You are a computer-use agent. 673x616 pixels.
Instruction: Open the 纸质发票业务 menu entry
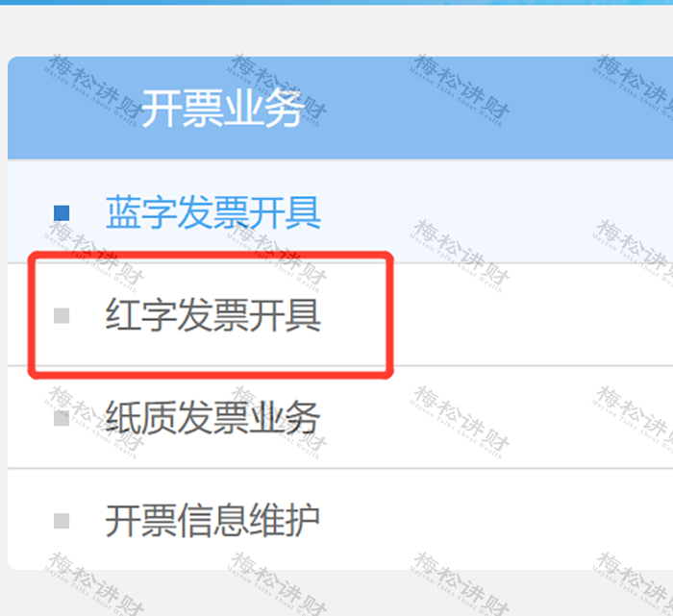(213, 417)
